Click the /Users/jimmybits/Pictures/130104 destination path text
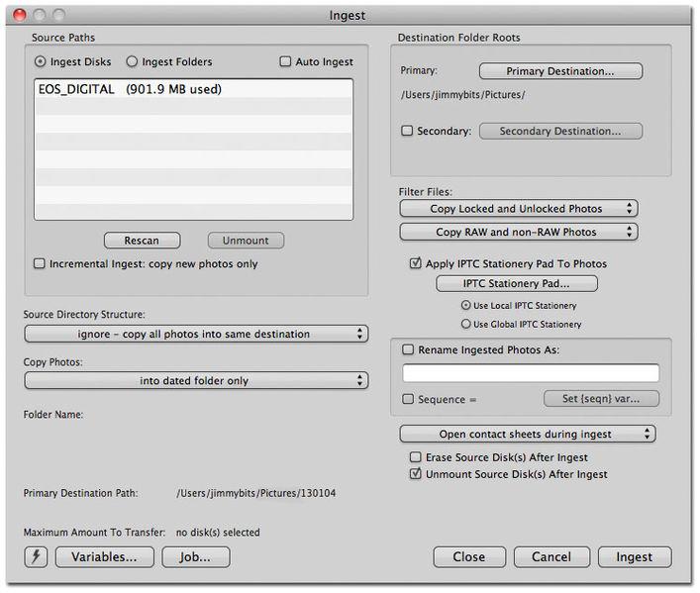Viewport: 700px width, 593px height. coord(256,493)
